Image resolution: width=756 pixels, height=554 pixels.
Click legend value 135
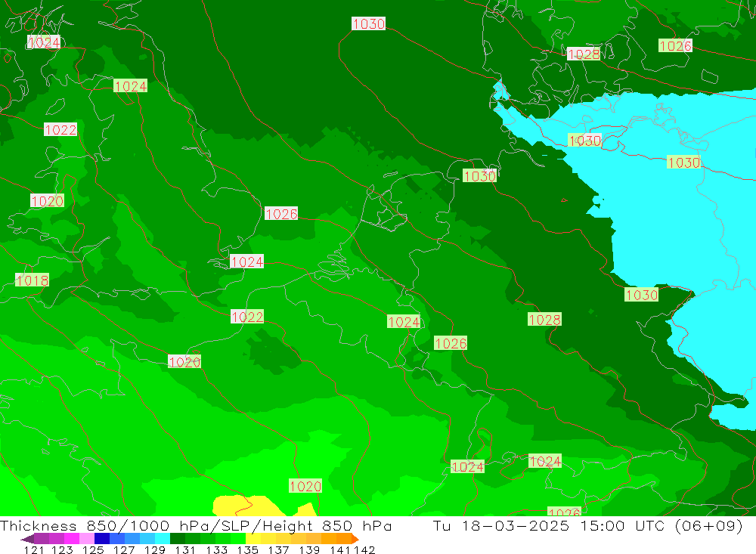click(247, 549)
